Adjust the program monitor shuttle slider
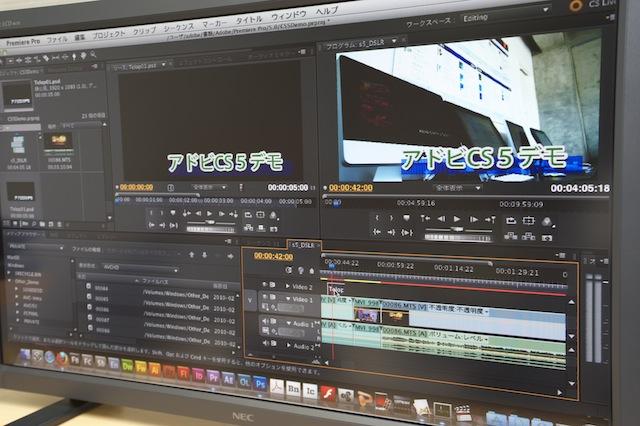 459,230
